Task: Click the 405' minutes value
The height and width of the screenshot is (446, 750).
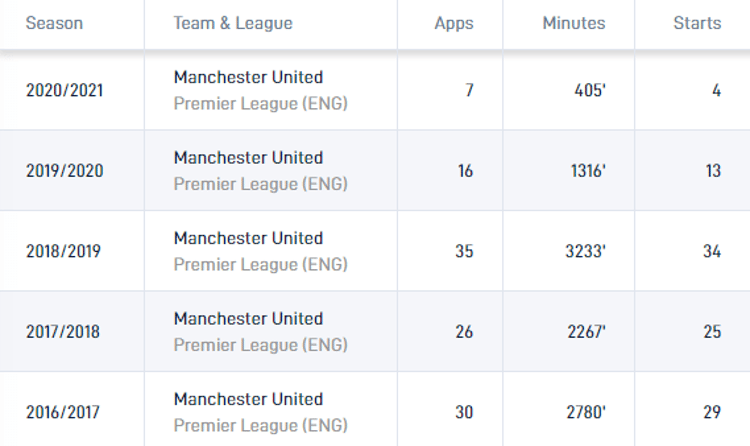Action: 590,91
